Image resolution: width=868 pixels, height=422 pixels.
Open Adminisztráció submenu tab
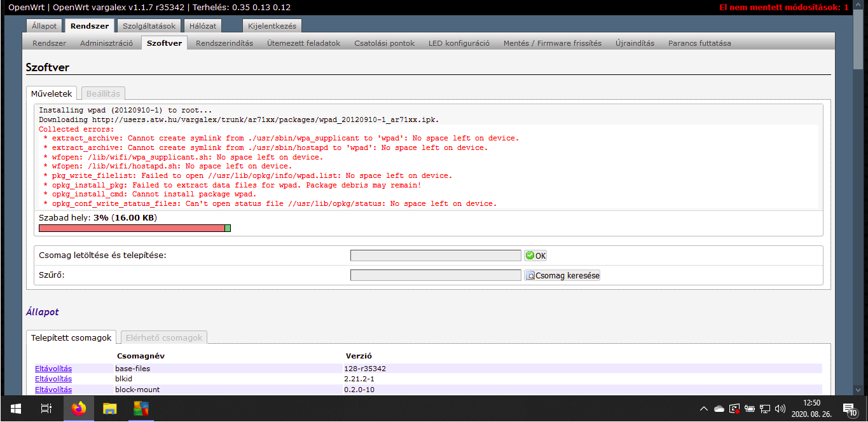[x=106, y=43]
